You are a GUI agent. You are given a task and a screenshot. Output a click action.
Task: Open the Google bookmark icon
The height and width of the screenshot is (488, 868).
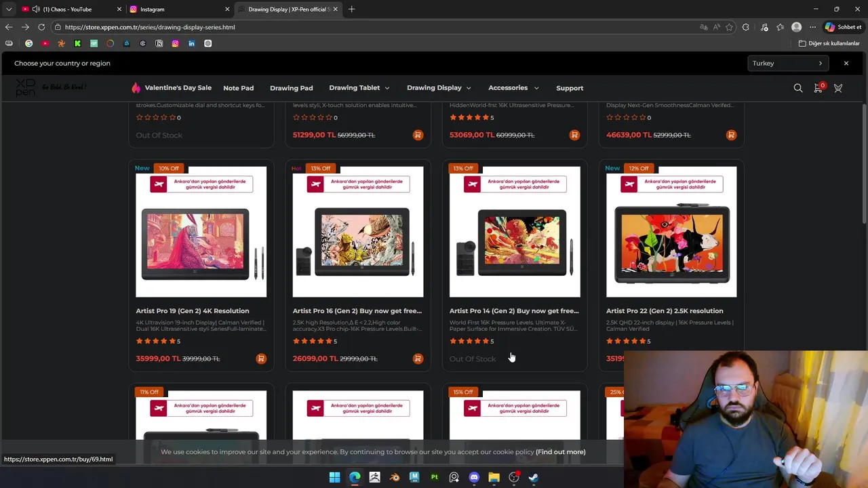(x=28, y=43)
